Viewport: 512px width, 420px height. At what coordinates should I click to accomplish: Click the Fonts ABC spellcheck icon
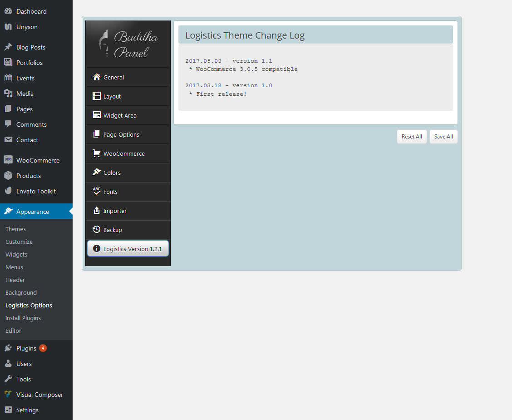(97, 192)
